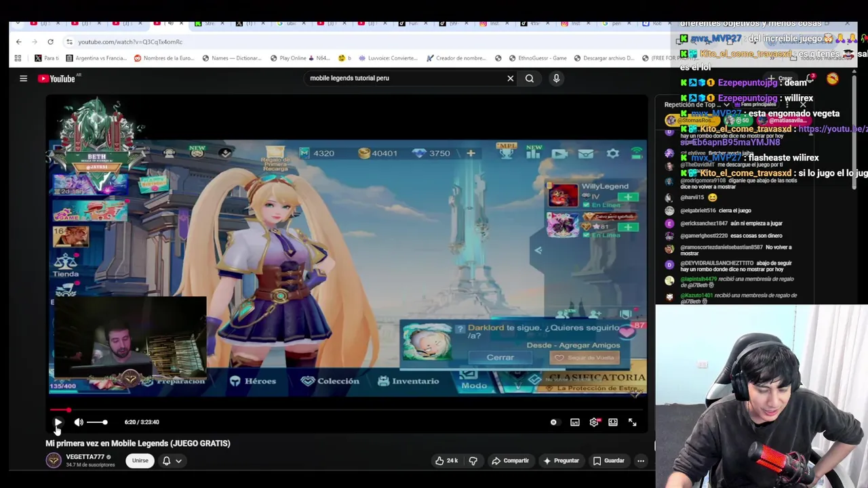Open the YouTube hamburger guide menu
868x488 pixels.
point(23,79)
